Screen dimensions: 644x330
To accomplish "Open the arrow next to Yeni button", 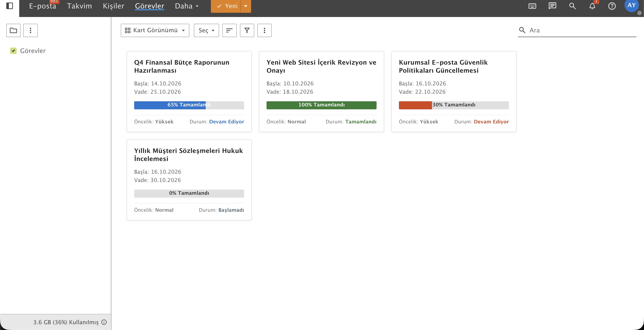I will tap(246, 6).
